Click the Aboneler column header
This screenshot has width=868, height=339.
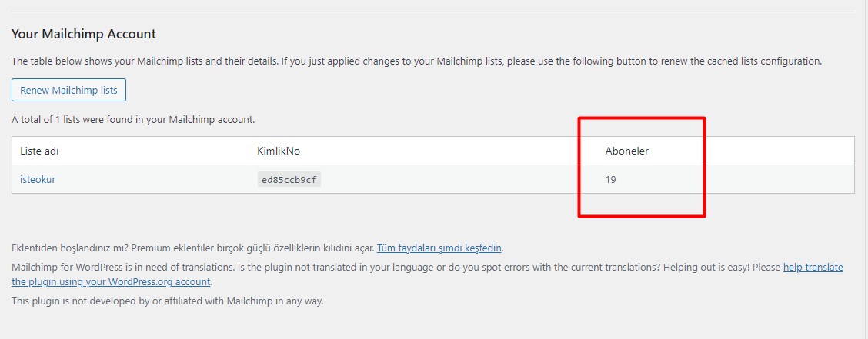point(626,151)
